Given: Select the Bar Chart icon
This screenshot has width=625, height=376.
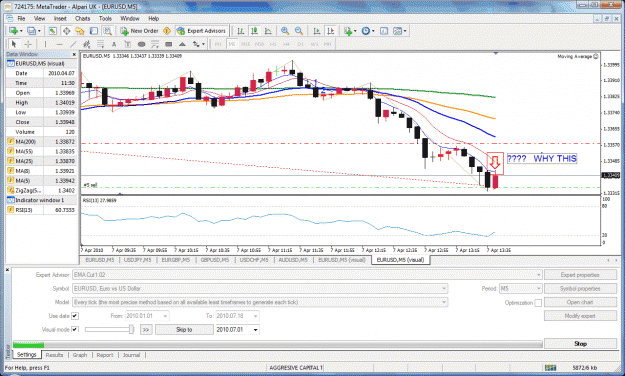Looking at the screenshot, I should click(241, 31).
